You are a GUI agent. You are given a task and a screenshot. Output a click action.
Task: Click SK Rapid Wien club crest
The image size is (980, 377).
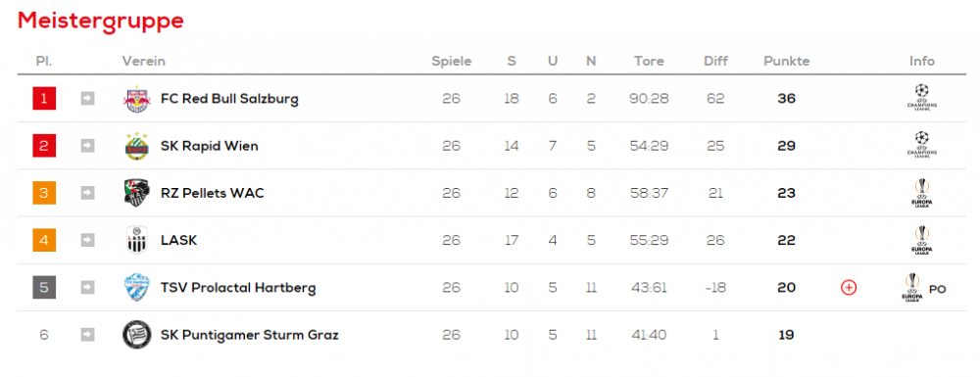(137, 146)
